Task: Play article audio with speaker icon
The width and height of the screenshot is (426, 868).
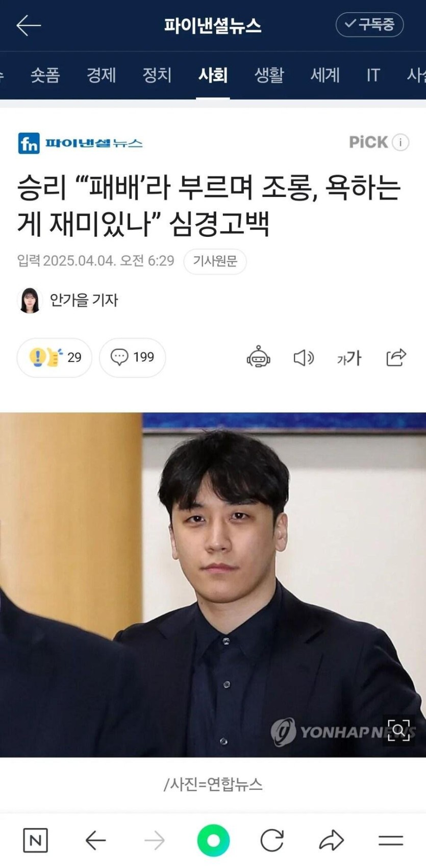Action: click(x=304, y=358)
